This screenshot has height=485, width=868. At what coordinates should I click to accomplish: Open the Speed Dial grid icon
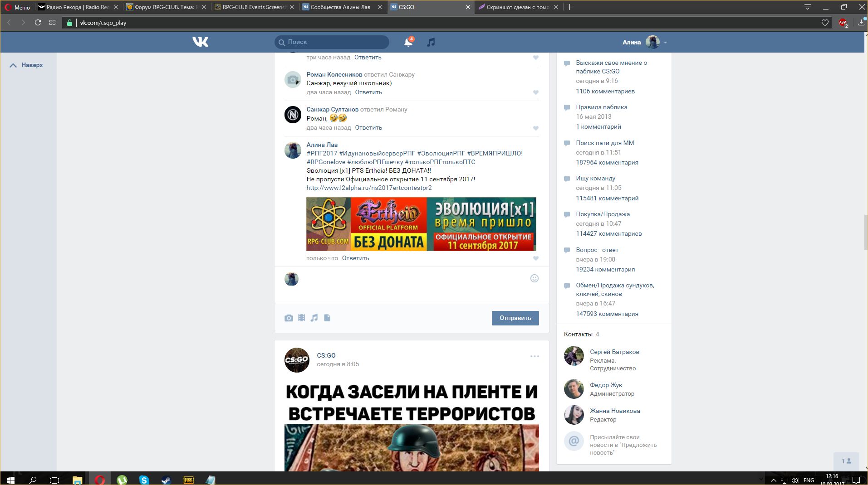coord(53,23)
